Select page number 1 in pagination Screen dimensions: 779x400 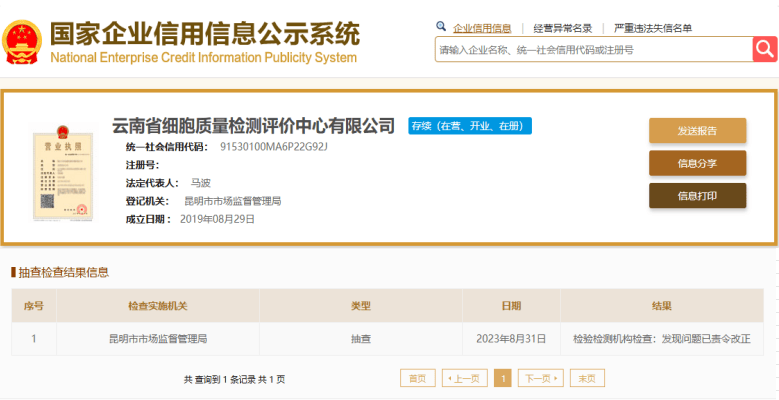503,379
